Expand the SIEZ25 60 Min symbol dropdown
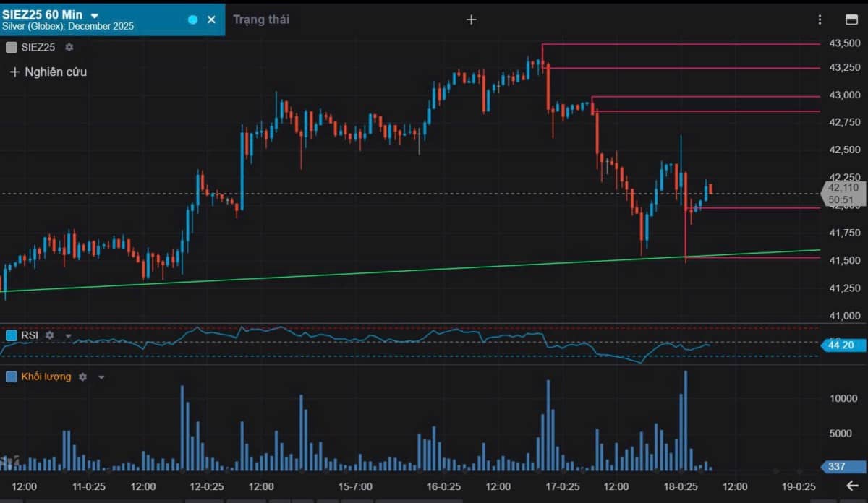 tap(95, 15)
